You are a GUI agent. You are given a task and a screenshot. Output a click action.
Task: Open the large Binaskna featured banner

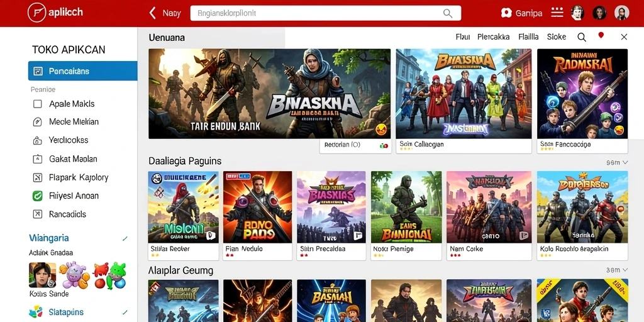click(269, 94)
